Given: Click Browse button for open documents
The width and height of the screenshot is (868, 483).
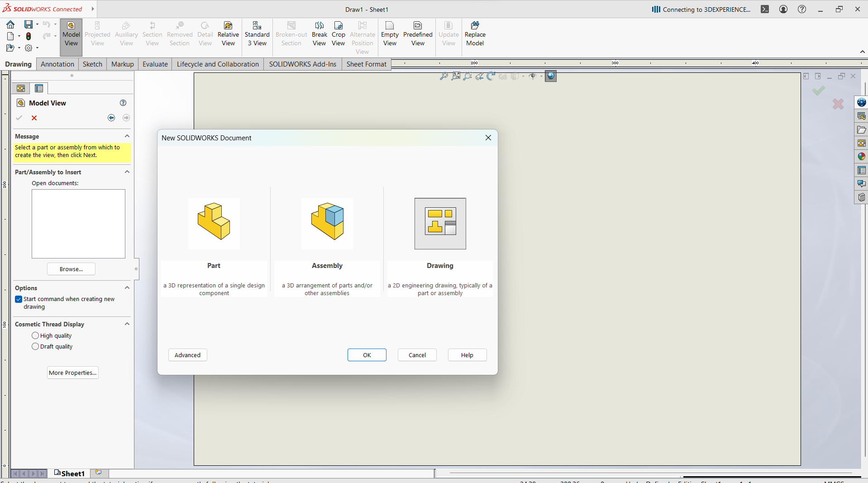Looking at the screenshot, I should coord(72,269).
